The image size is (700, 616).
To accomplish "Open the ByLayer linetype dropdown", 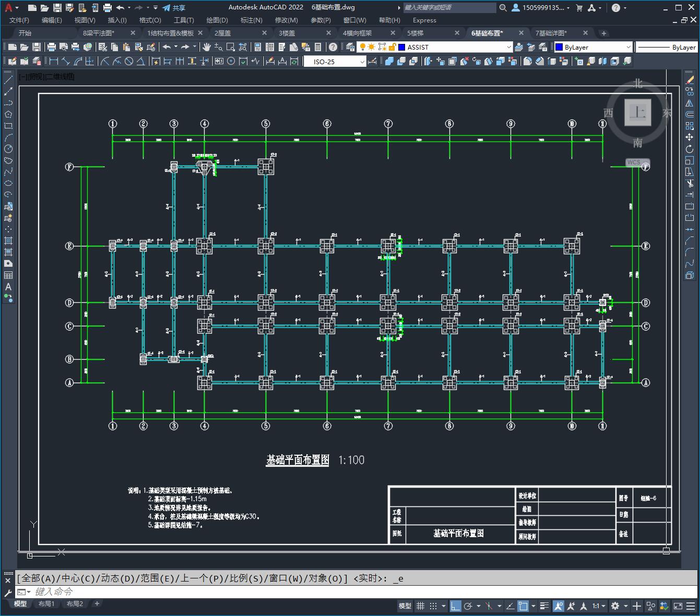I will pyautogui.click(x=667, y=47).
